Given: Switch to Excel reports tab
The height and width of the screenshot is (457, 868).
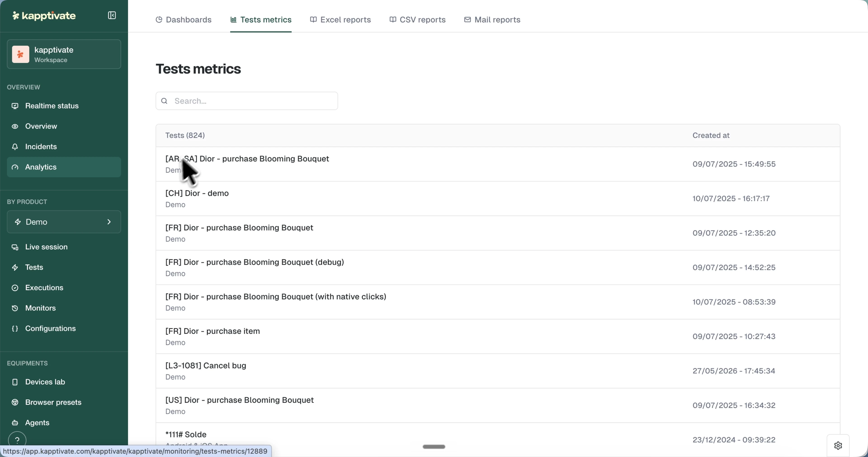Looking at the screenshot, I should 340,19.
